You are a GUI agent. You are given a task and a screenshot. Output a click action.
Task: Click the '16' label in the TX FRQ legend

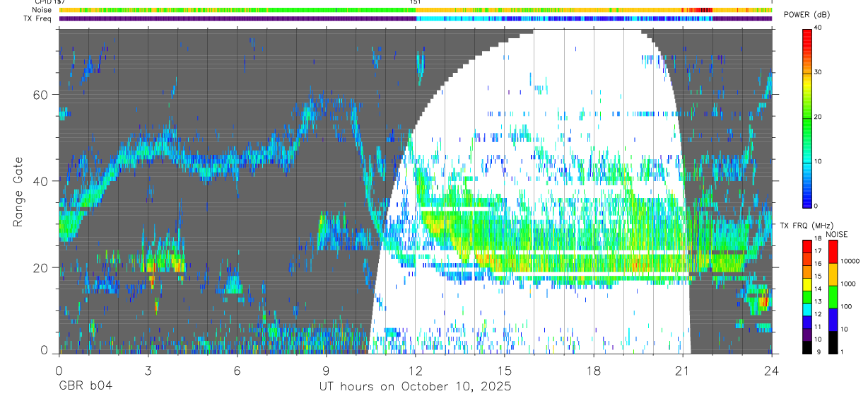click(819, 264)
